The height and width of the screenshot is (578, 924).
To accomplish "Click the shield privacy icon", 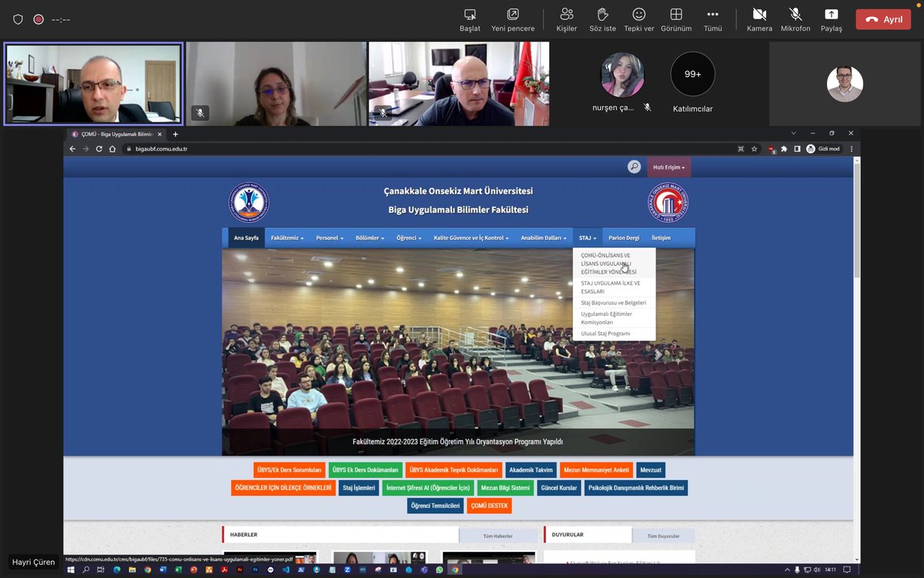I will click(18, 19).
